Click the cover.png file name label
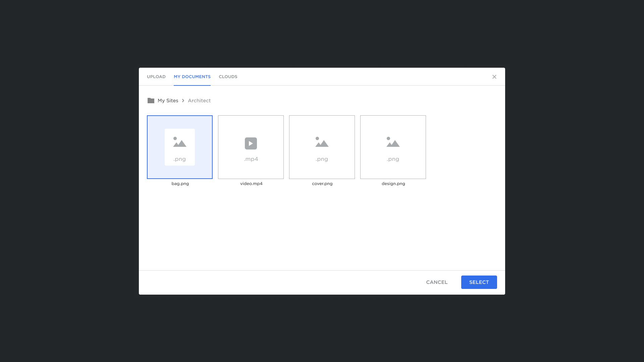 coord(322,184)
